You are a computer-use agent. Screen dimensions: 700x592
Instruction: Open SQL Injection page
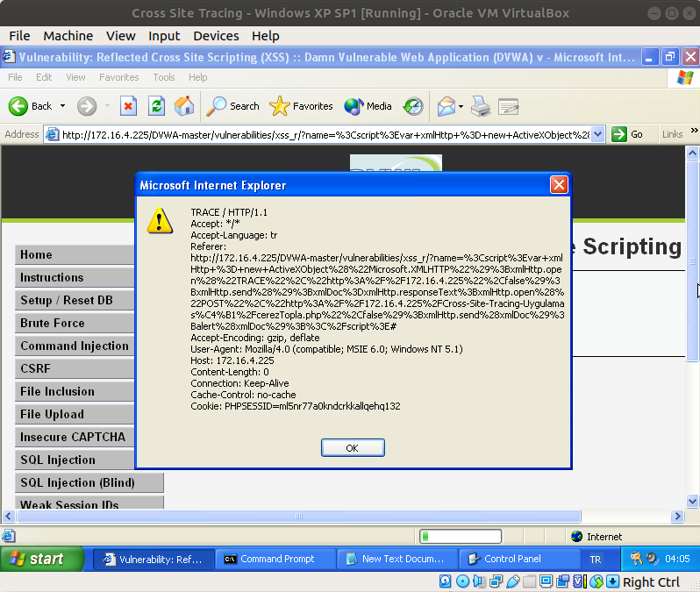(x=75, y=460)
